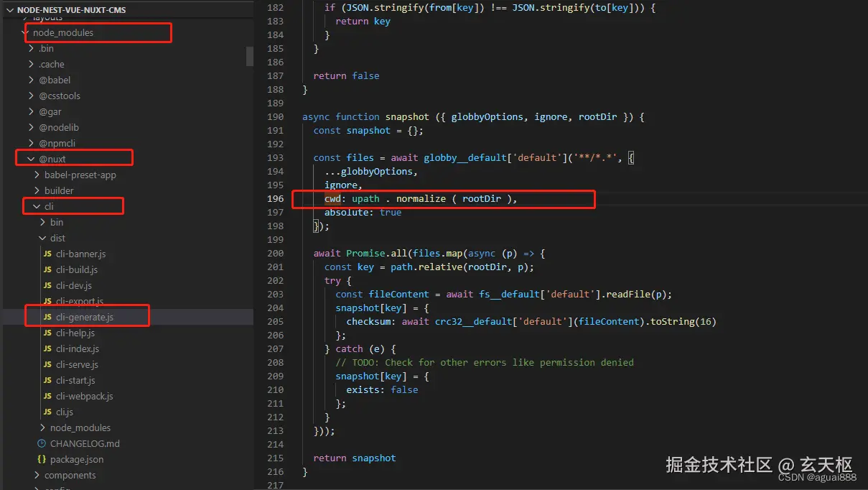This screenshot has height=490, width=868.
Task: Expand the @npmcli folder
Action: pyautogui.click(x=31, y=143)
